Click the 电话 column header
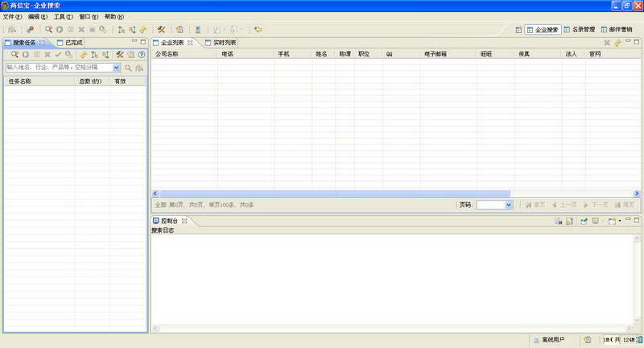 (246, 54)
